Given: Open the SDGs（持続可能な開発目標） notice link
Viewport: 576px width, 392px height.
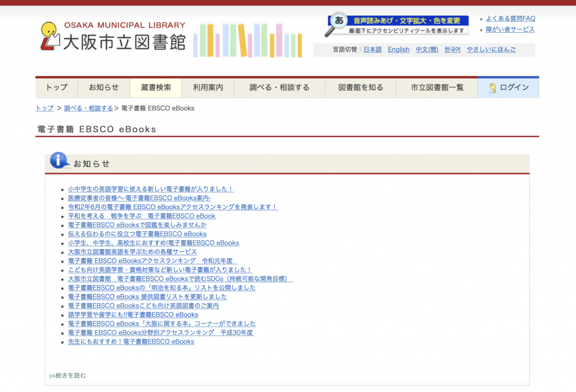Looking at the screenshot, I should pos(181,279).
